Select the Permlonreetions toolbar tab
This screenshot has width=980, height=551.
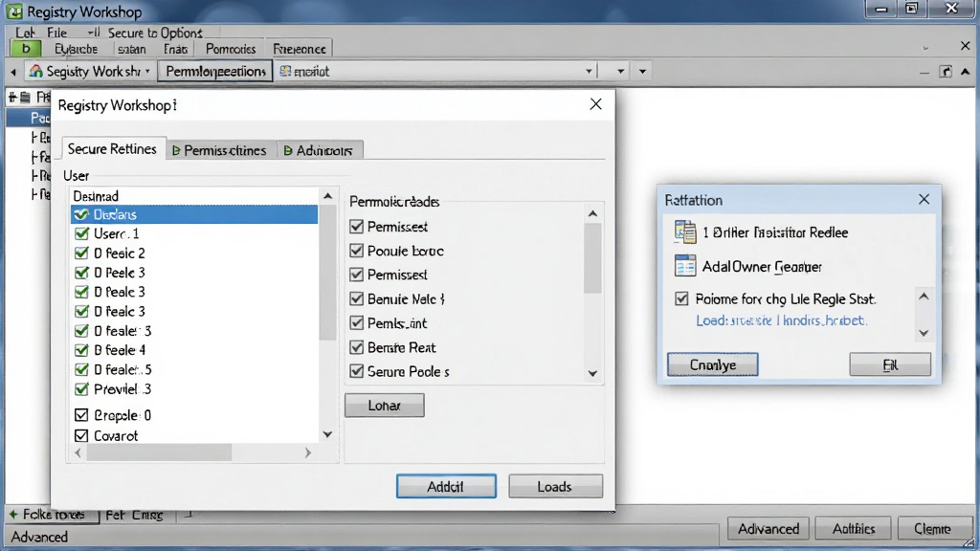(x=215, y=71)
